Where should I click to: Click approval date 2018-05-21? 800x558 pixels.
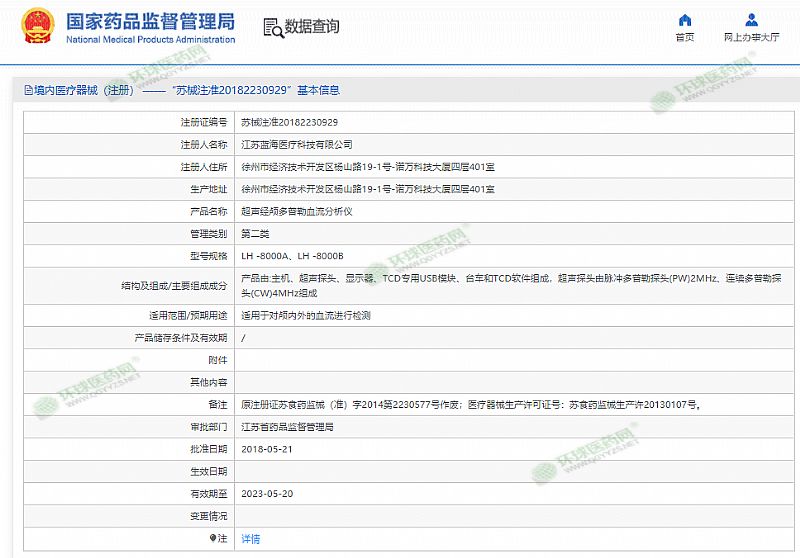click(267, 449)
